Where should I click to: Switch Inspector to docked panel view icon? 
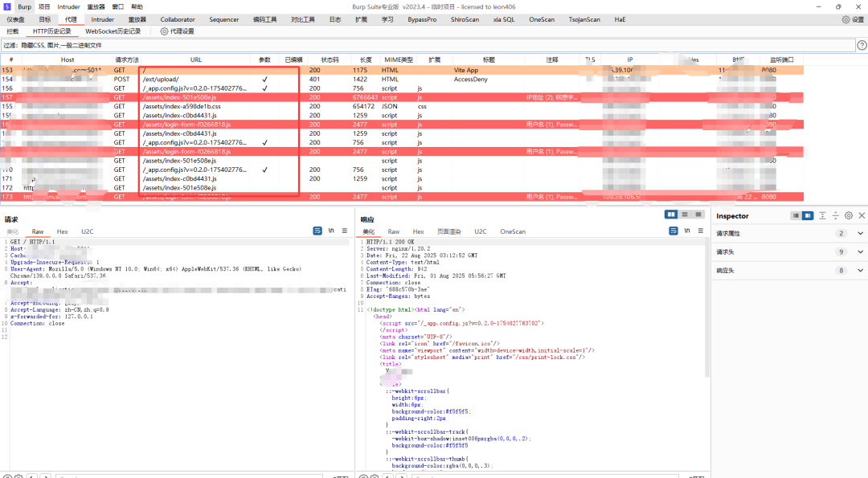click(x=808, y=216)
